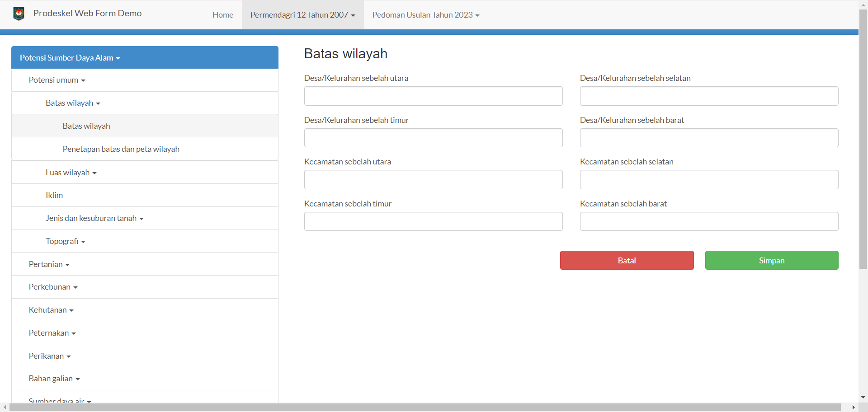Click the Desa/Kelurahan sebelah utara label
The width and height of the screenshot is (868, 412).
click(356, 78)
